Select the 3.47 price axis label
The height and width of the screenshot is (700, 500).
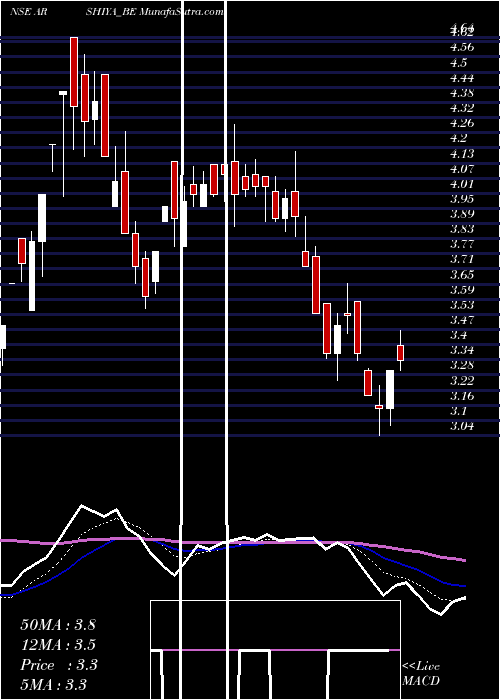coord(462,320)
